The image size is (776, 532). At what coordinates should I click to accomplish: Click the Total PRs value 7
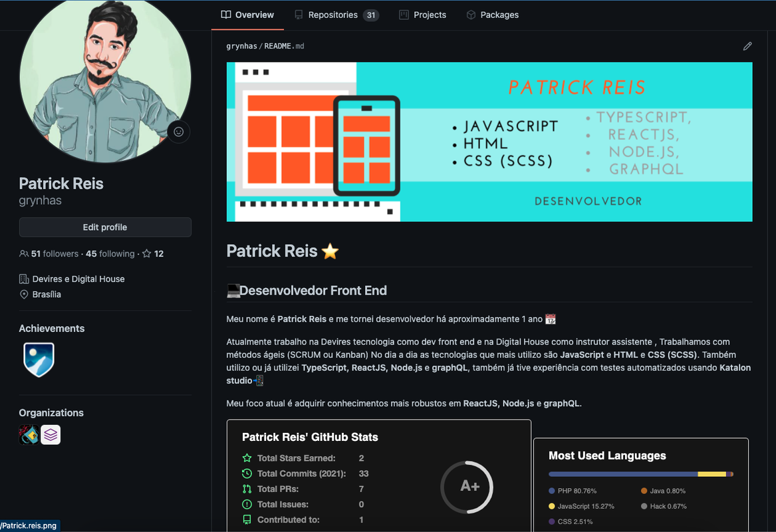point(361,489)
